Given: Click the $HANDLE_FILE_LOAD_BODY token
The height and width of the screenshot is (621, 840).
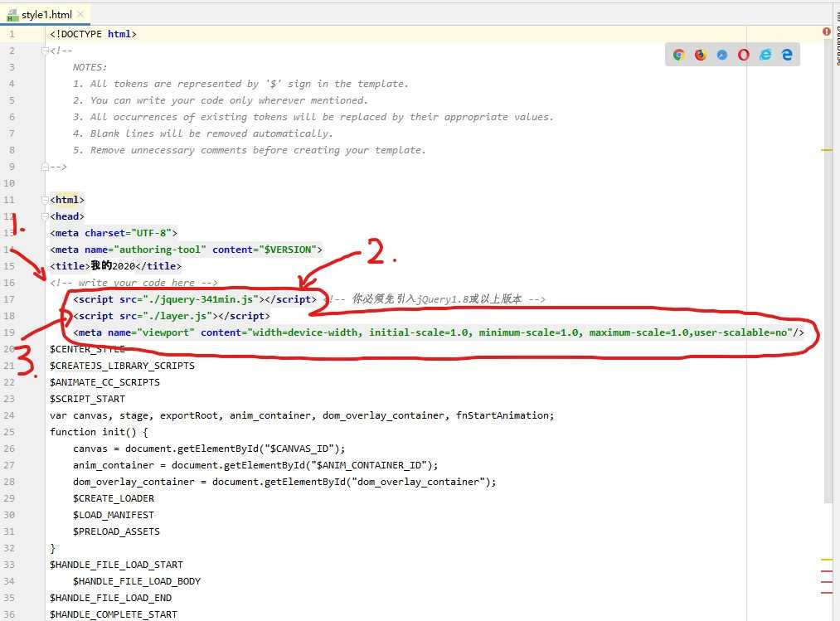Looking at the screenshot, I should [x=137, y=581].
